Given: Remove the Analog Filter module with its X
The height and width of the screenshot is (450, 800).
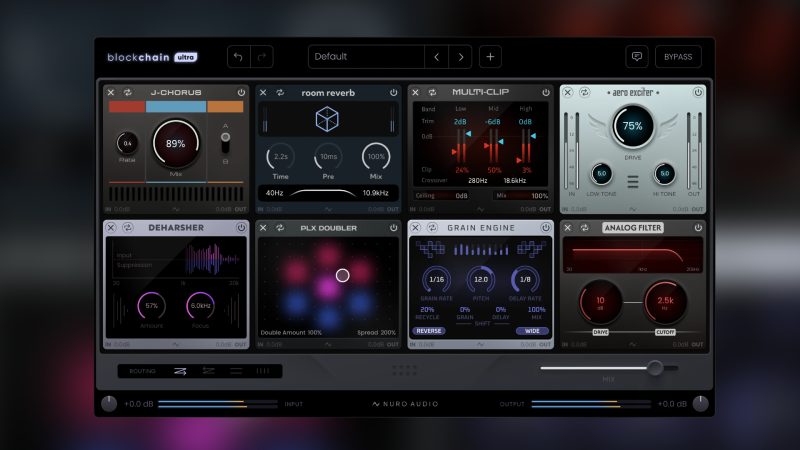Looking at the screenshot, I should [567, 228].
